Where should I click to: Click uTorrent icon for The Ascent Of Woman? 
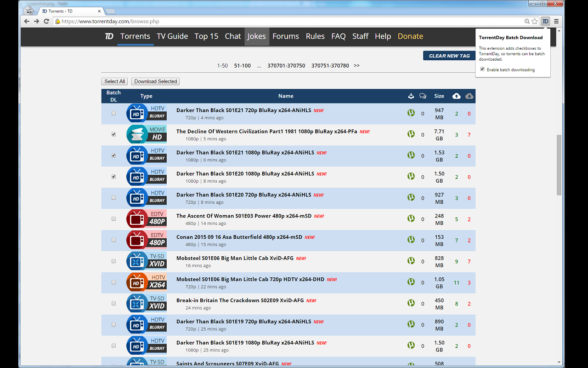tap(411, 218)
